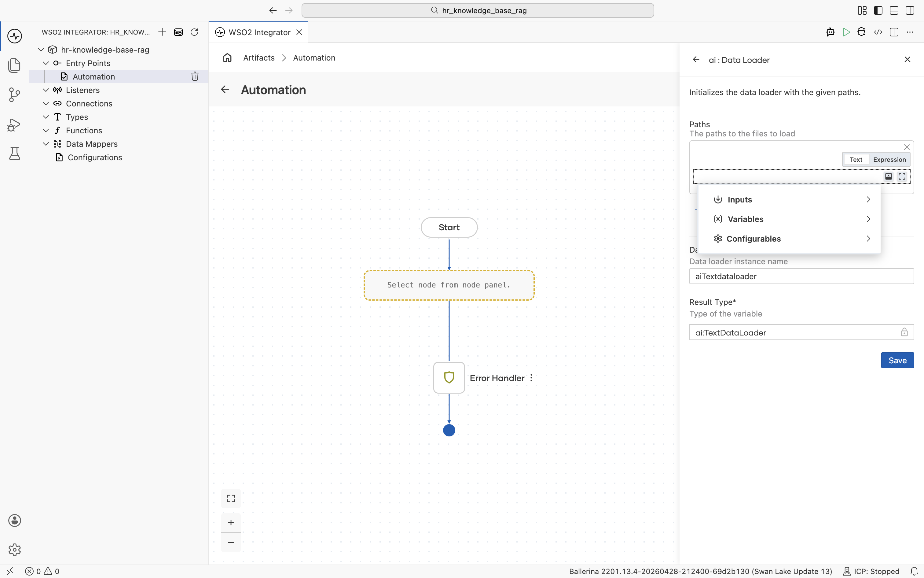Go back from Data Loader panel
Image resolution: width=924 pixels, height=578 pixels.
point(696,60)
